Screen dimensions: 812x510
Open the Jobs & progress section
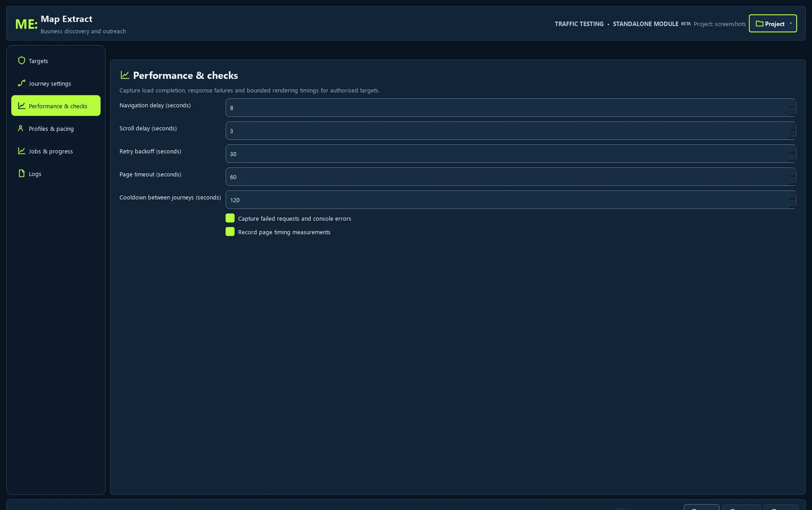[x=56, y=151]
